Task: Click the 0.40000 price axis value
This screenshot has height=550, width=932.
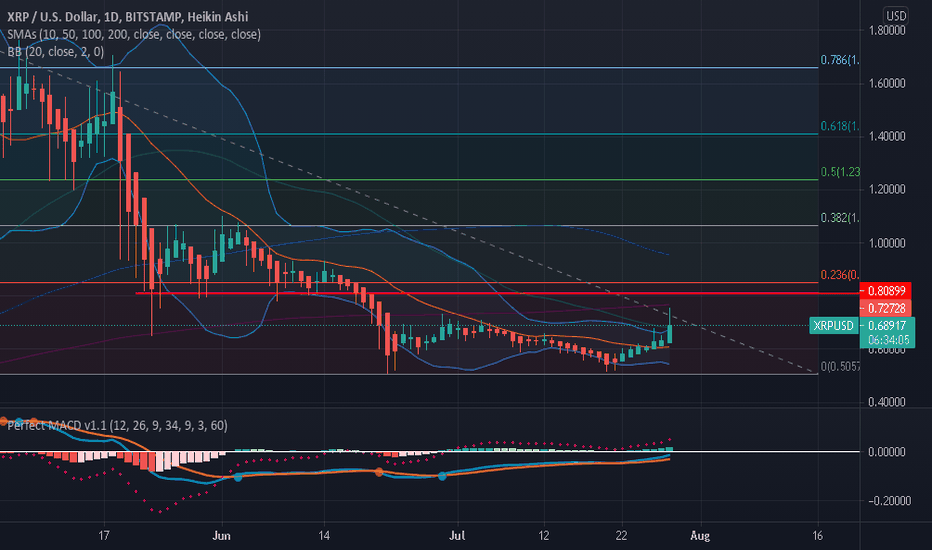Action: click(x=886, y=402)
